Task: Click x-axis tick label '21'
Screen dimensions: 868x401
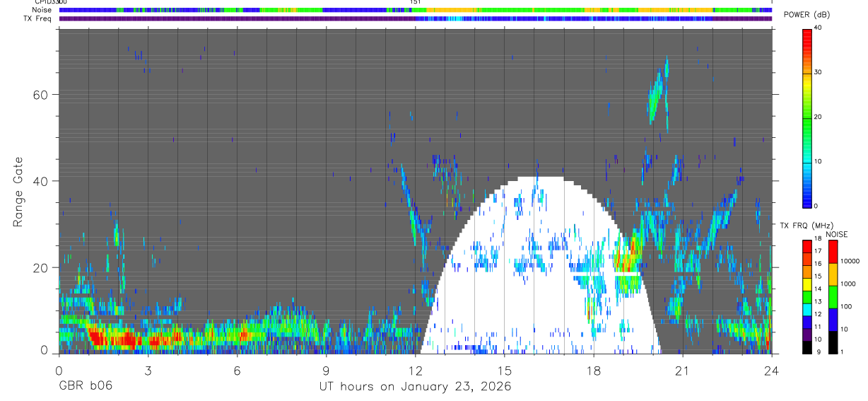Action: click(x=682, y=370)
